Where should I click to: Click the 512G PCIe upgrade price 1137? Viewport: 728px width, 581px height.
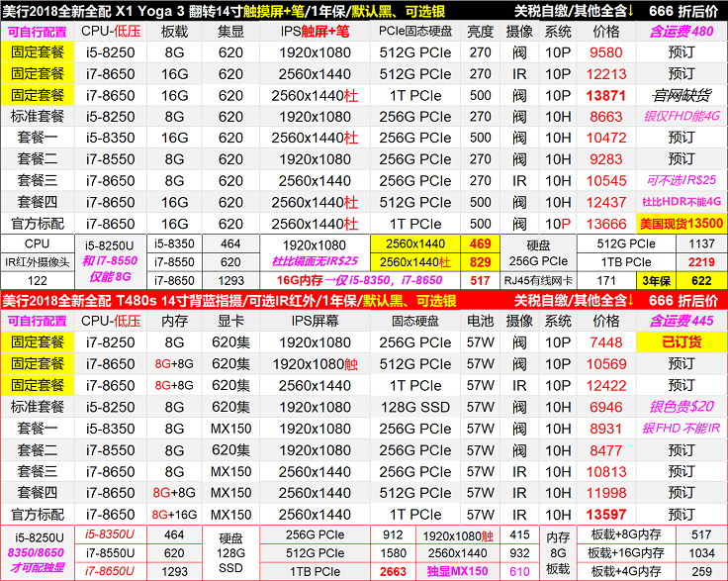[x=701, y=243]
